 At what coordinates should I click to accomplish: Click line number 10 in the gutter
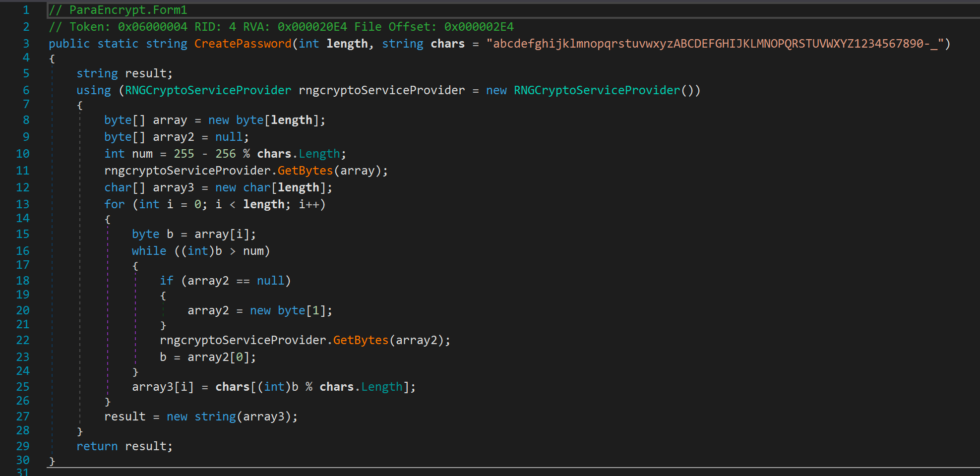[x=23, y=154]
